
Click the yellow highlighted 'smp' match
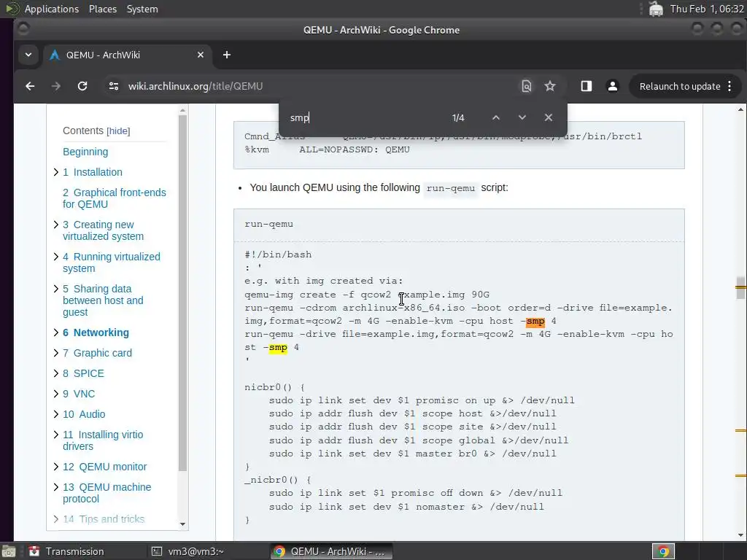278,348
